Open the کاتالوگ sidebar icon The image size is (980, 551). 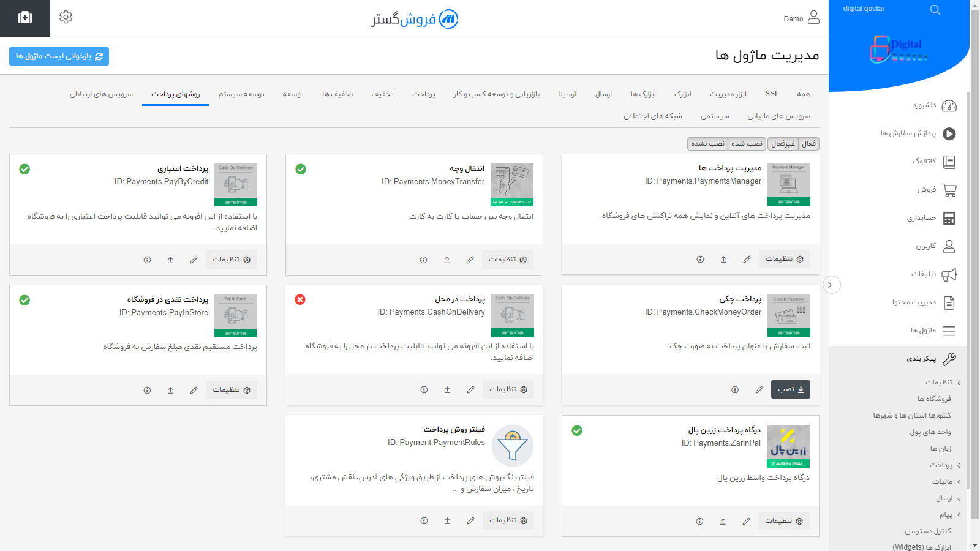point(950,162)
